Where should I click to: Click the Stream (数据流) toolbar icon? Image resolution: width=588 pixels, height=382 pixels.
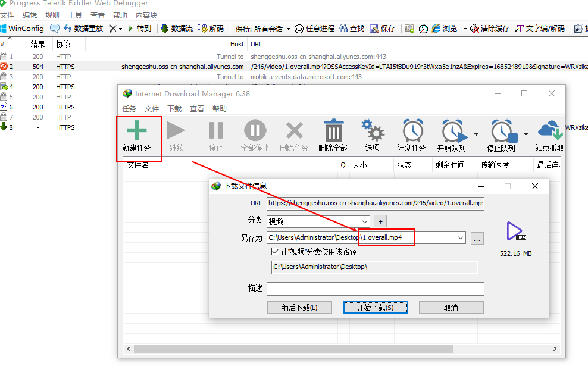point(164,29)
